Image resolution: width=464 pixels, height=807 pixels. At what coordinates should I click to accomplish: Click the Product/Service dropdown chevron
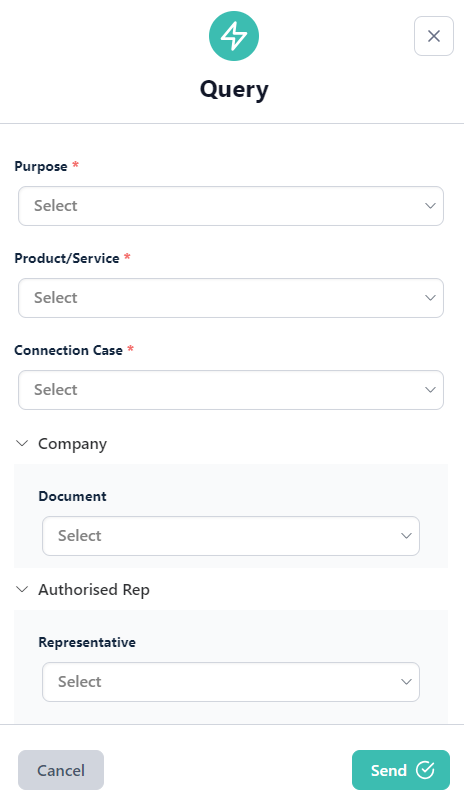pos(430,298)
